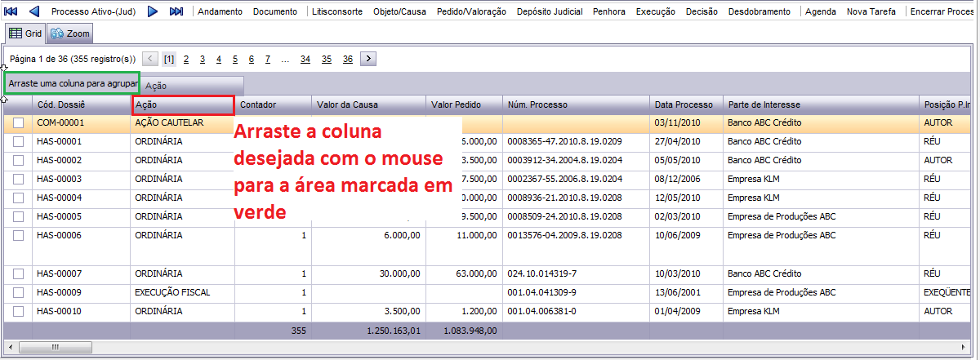The height and width of the screenshot is (360, 980).
Task: Click Nova Tarefa in the toolbar
Action: point(871,12)
